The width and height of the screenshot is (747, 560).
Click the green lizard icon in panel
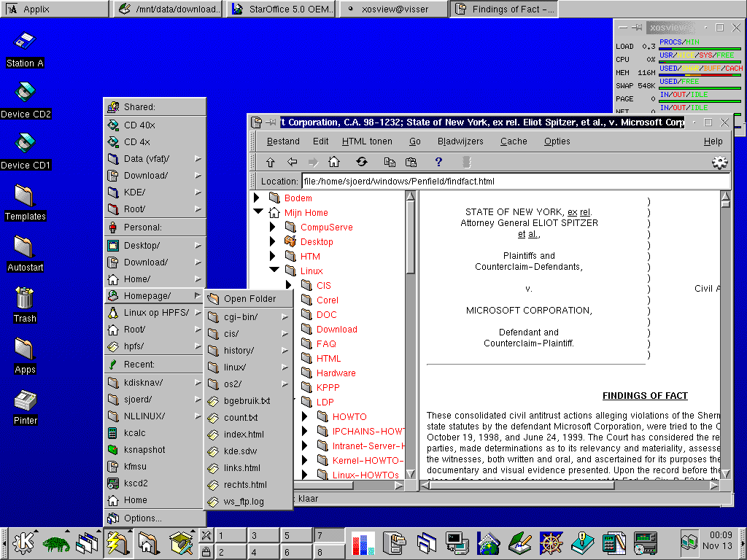pyautogui.click(x=56, y=543)
